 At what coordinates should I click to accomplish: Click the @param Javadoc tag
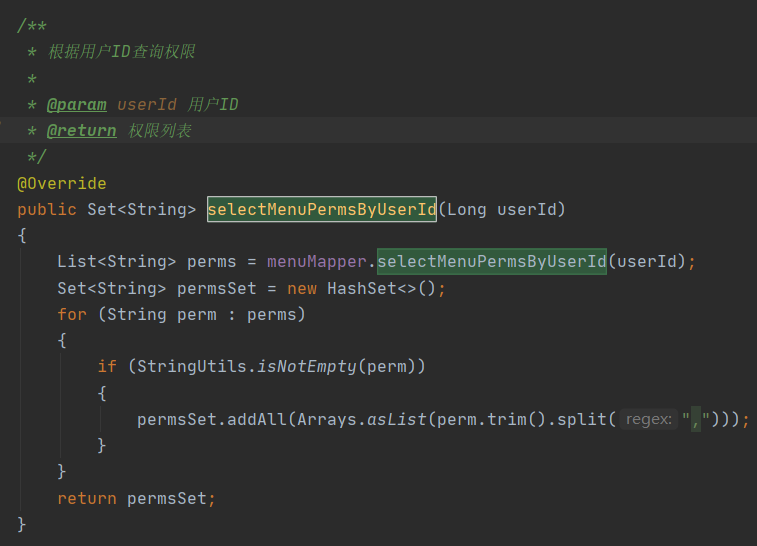(x=76, y=105)
